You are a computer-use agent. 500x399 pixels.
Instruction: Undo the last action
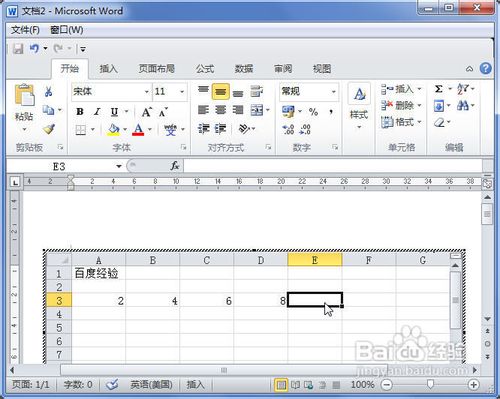coord(34,49)
